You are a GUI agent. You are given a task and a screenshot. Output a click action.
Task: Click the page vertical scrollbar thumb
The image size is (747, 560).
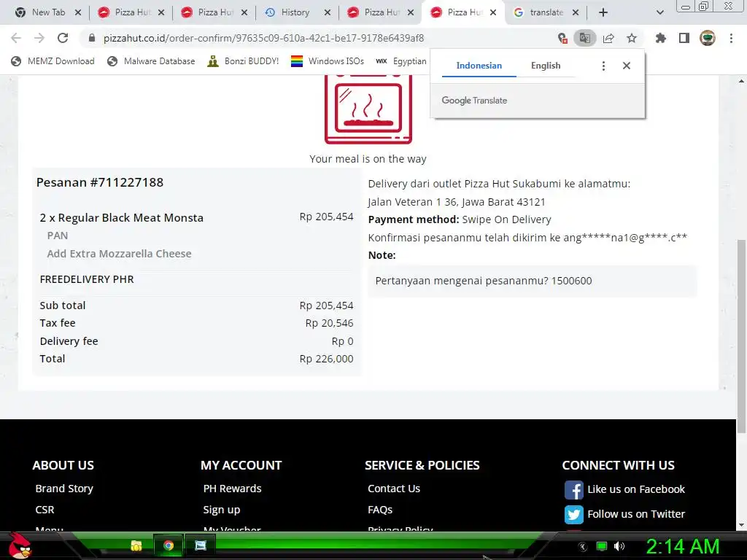[741, 335]
